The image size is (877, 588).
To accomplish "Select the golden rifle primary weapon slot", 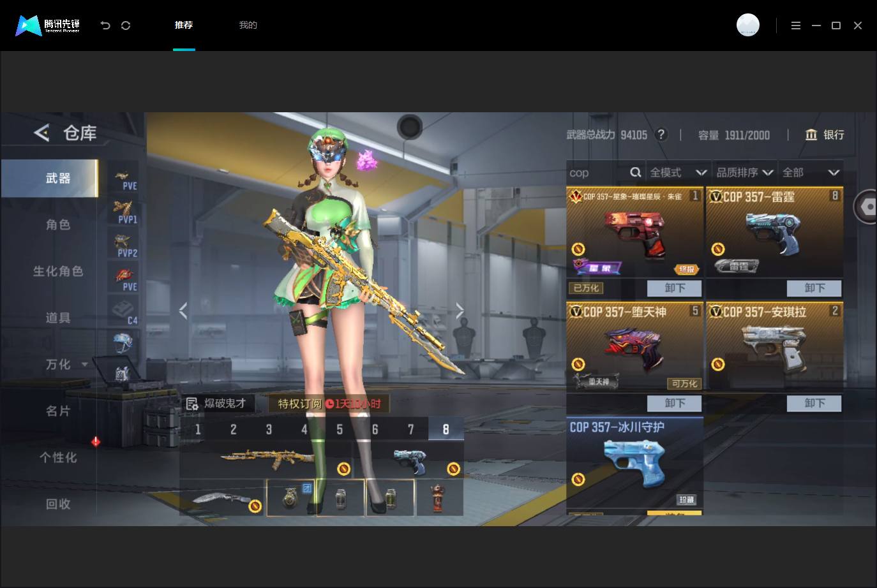I will pos(267,460).
